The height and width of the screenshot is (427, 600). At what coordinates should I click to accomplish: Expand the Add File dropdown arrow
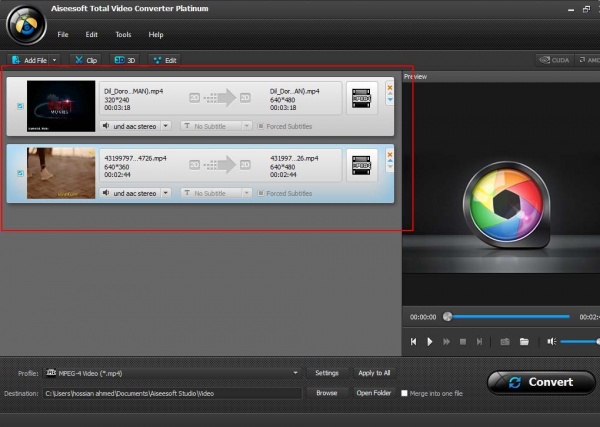coord(54,60)
